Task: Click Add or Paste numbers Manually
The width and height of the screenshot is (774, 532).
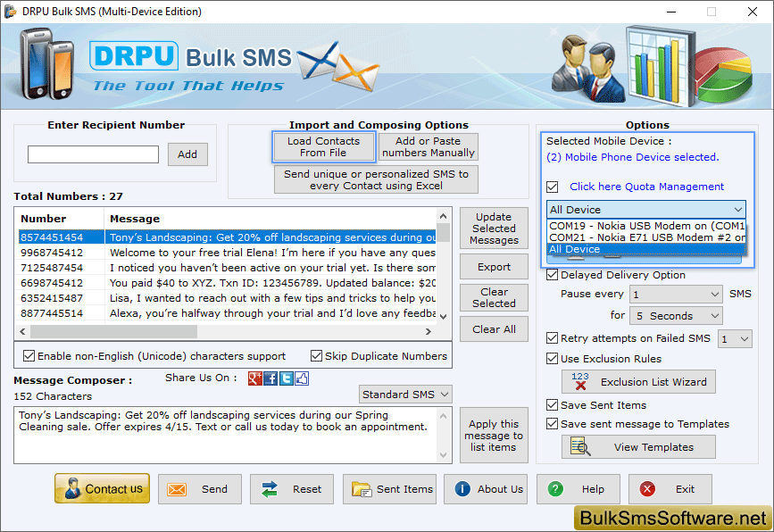Action: point(428,147)
